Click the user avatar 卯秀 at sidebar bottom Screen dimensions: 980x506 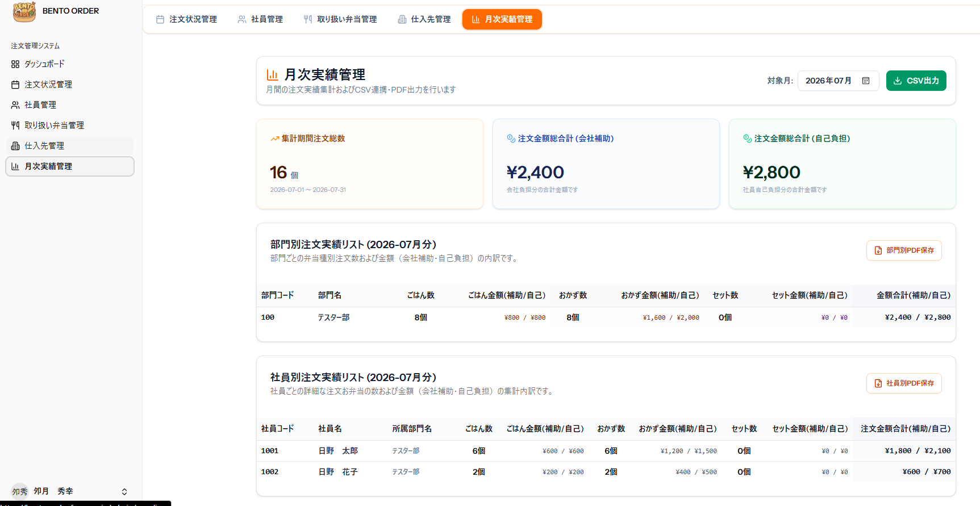(20, 492)
